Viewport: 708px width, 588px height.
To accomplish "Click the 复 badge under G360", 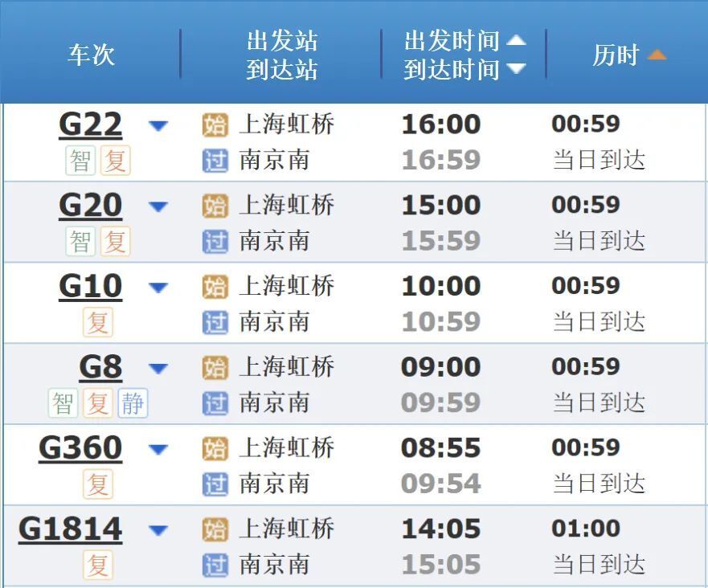I will (x=97, y=485).
